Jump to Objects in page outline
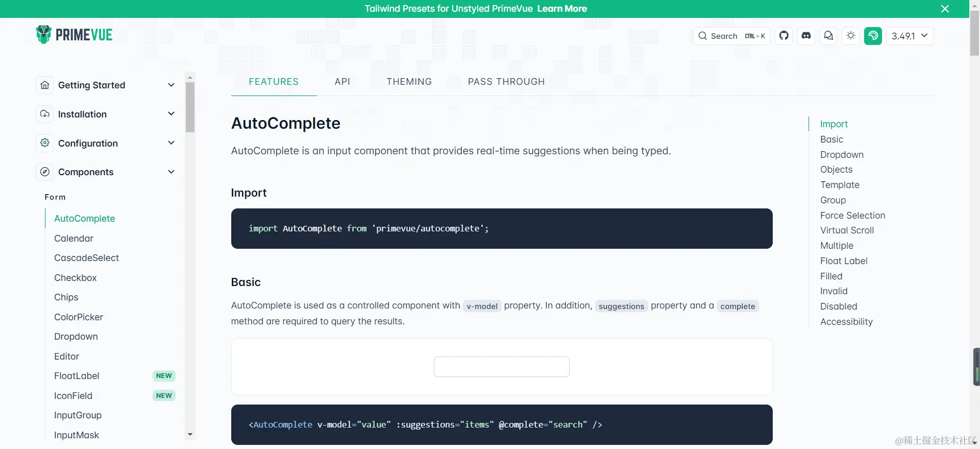This screenshot has width=980, height=449. tap(837, 170)
